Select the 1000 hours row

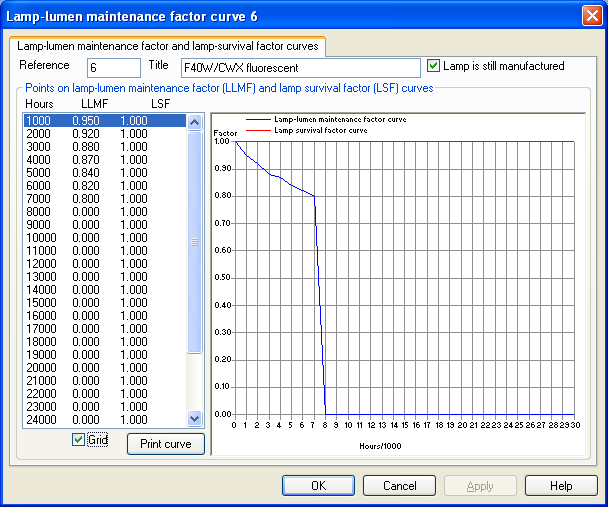[x=105, y=120]
